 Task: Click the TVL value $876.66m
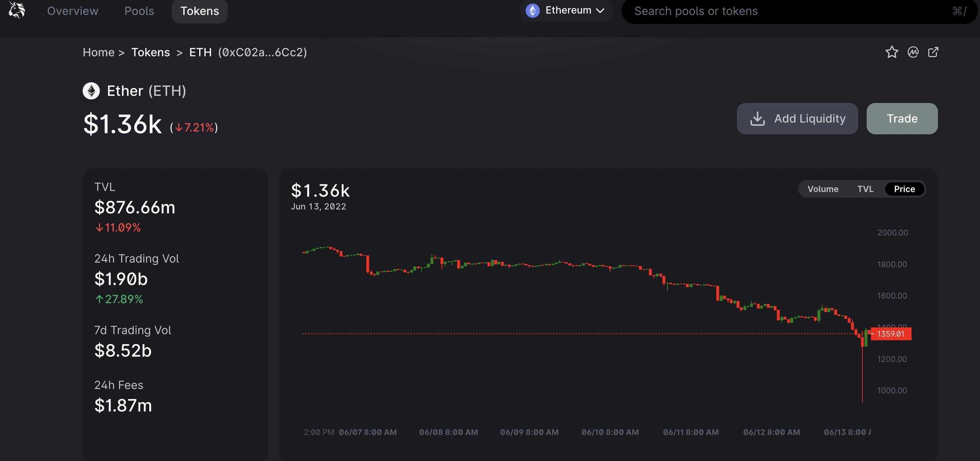pyautogui.click(x=135, y=208)
